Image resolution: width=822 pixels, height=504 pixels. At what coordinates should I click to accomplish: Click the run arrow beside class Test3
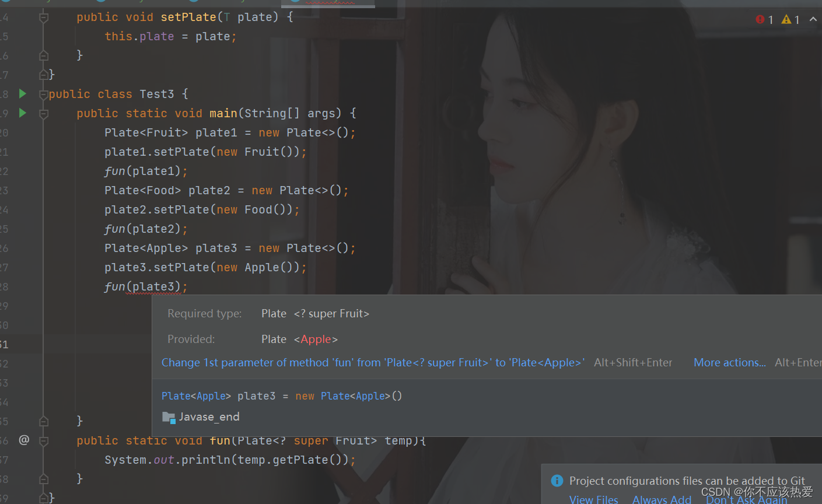click(22, 93)
